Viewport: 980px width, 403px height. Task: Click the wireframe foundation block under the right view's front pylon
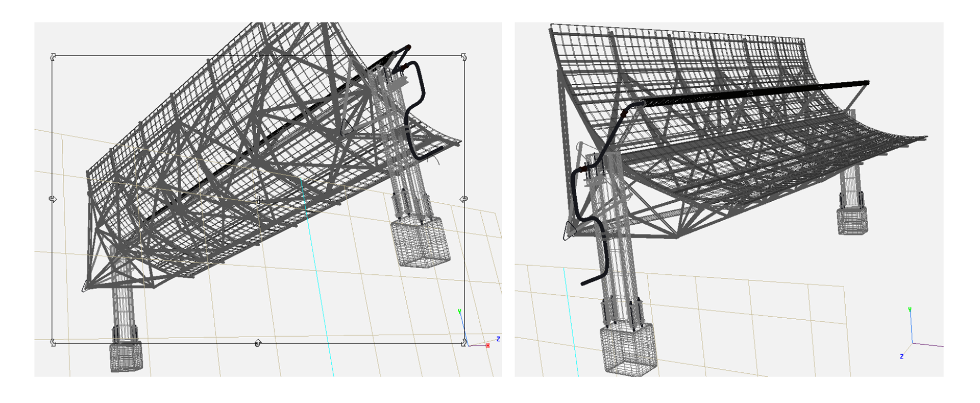(x=629, y=349)
